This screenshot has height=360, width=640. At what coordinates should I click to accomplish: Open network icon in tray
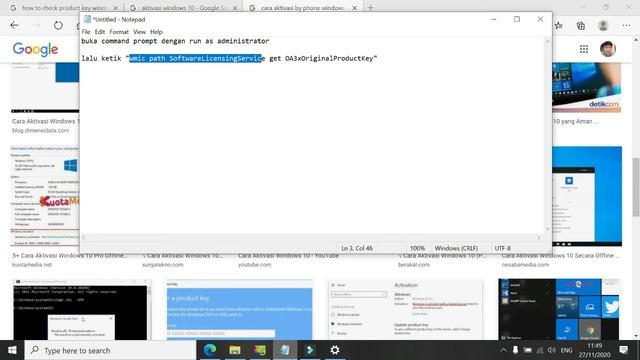click(x=540, y=350)
